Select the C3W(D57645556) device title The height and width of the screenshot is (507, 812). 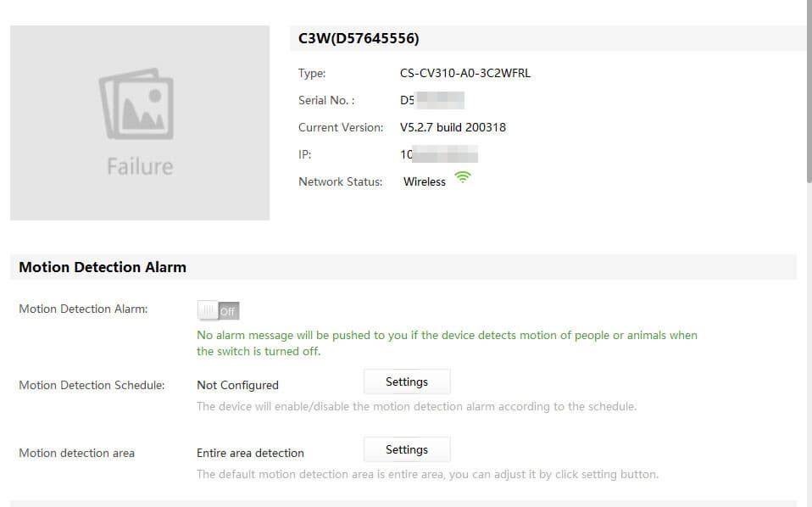pyautogui.click(x=359, y=38)
